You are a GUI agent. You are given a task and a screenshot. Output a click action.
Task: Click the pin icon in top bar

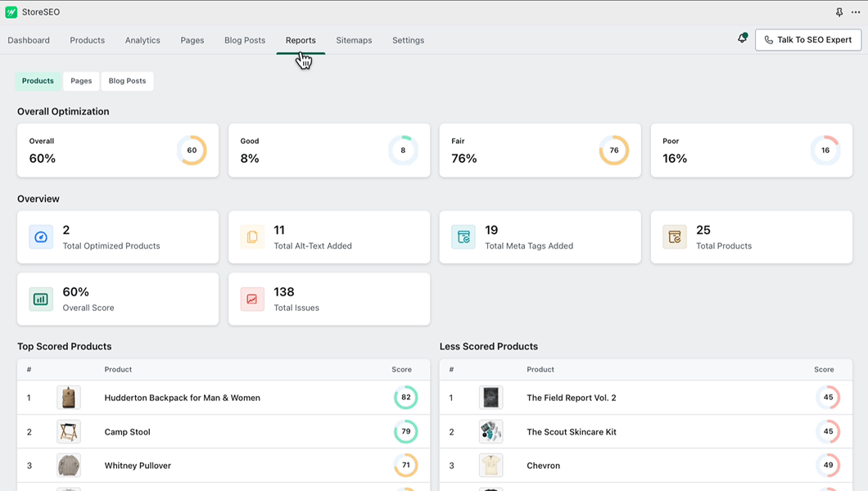pos(839,12)
